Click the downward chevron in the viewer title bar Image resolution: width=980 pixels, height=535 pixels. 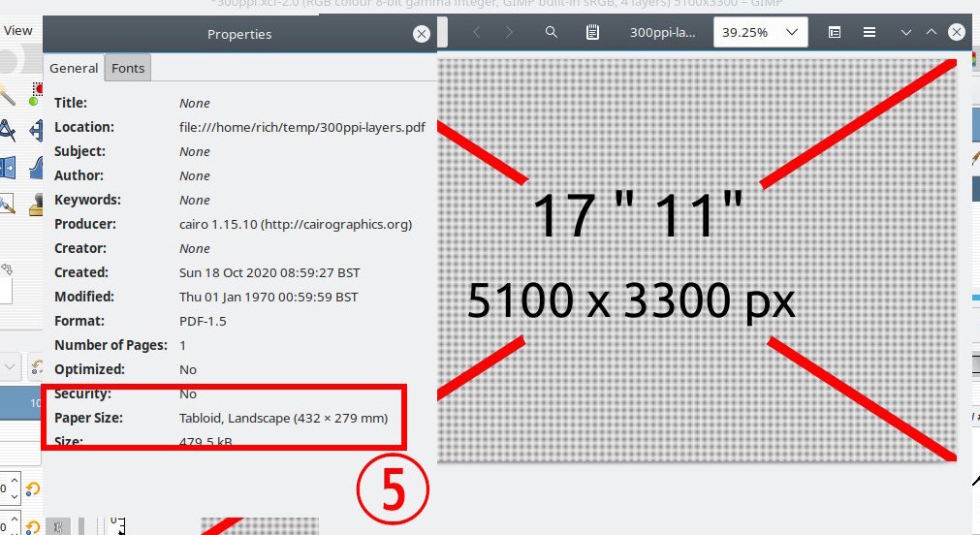905,32
